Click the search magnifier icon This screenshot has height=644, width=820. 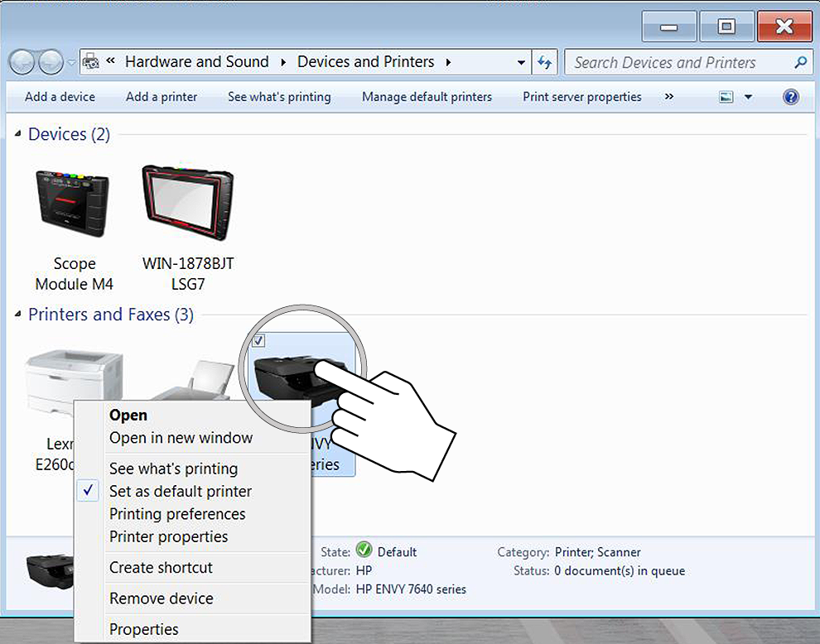[799, 62]
